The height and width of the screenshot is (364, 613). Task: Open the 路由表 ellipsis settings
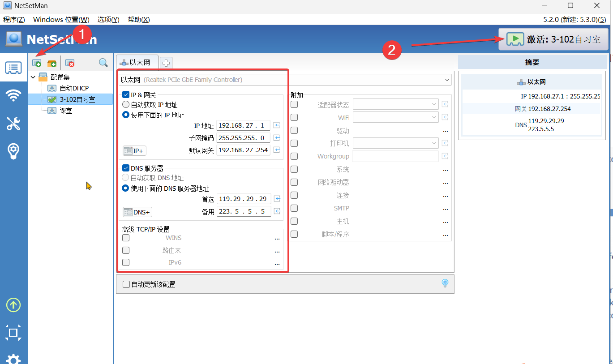coord(277,251)
